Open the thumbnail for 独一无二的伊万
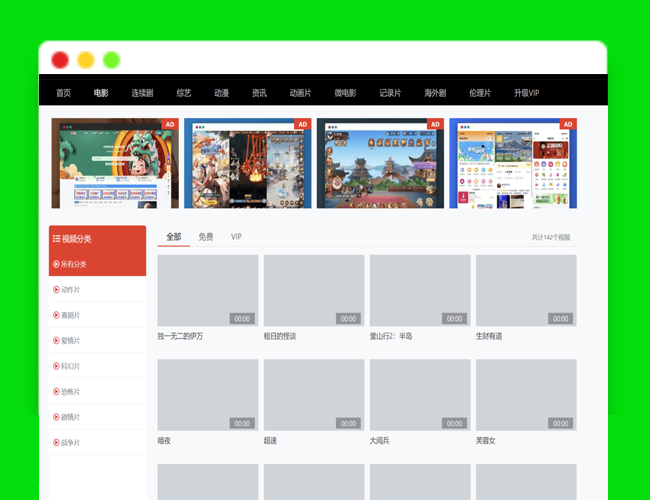This screenshot has height=500, width=650. click(208, 290)
